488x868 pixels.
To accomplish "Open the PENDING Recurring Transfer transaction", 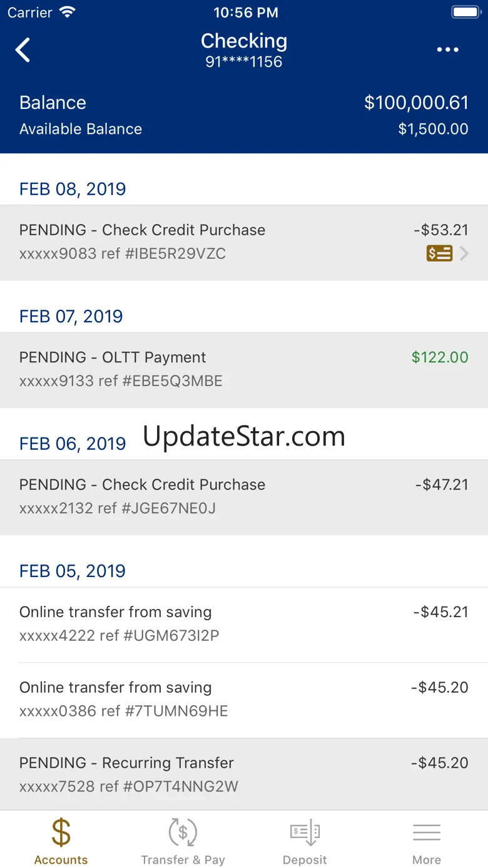I will click(244, 774).
